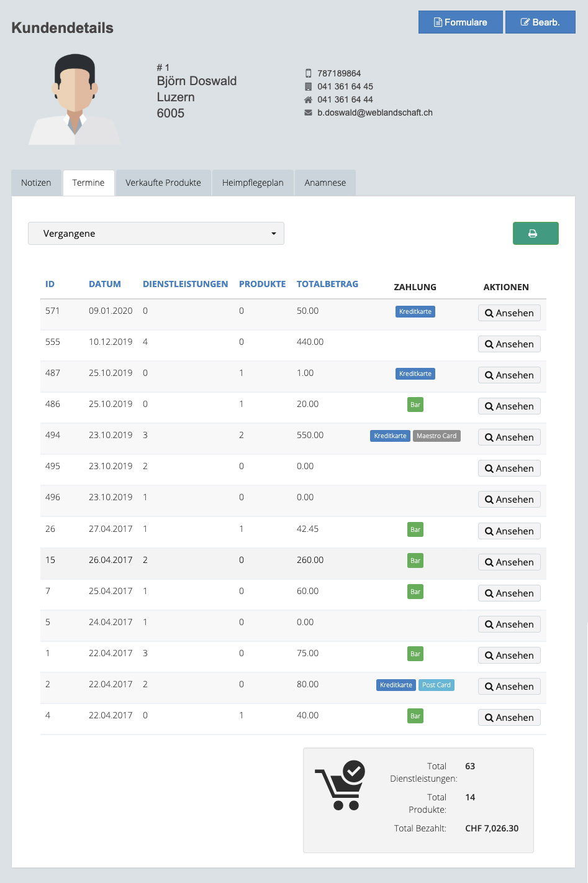Click the Maestro Card payment badge
Image resolution: width=588 pixels, height=883 pixels.
click(x=436, y=436)
